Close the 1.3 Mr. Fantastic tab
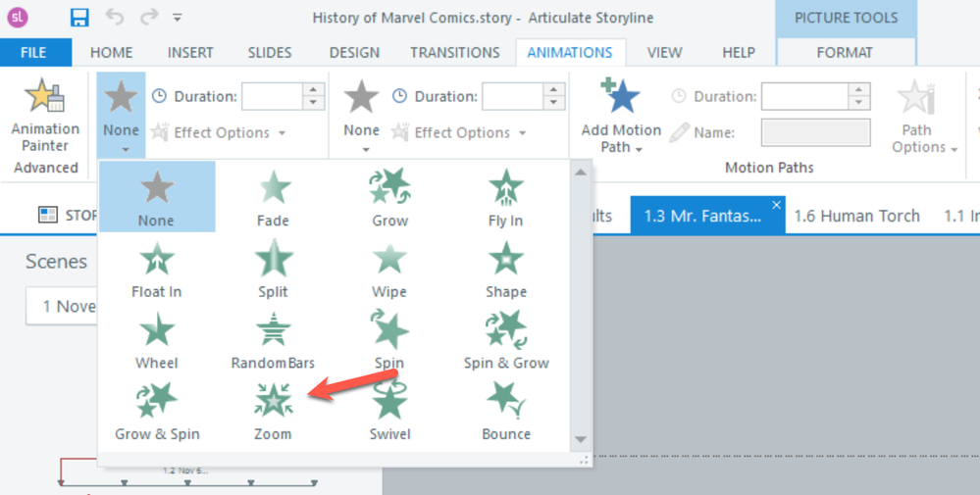Viewport: 980px width, 495px height. click(776, 205)
